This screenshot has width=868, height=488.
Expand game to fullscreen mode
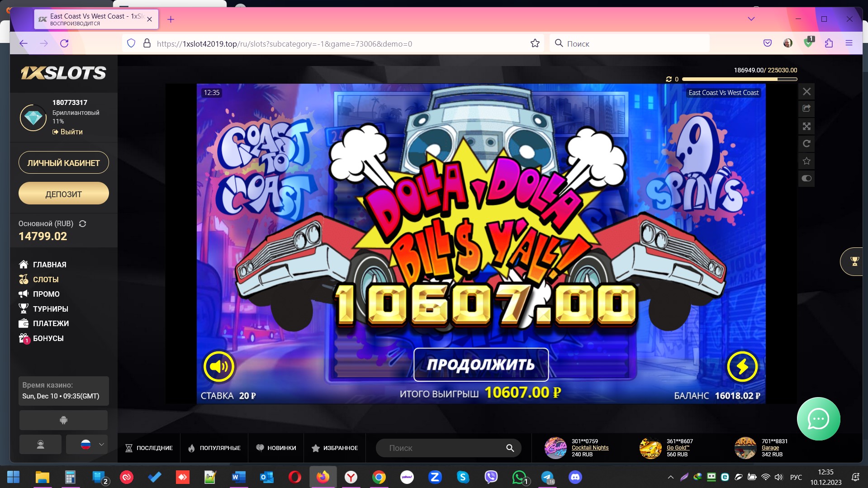[806, 127]
